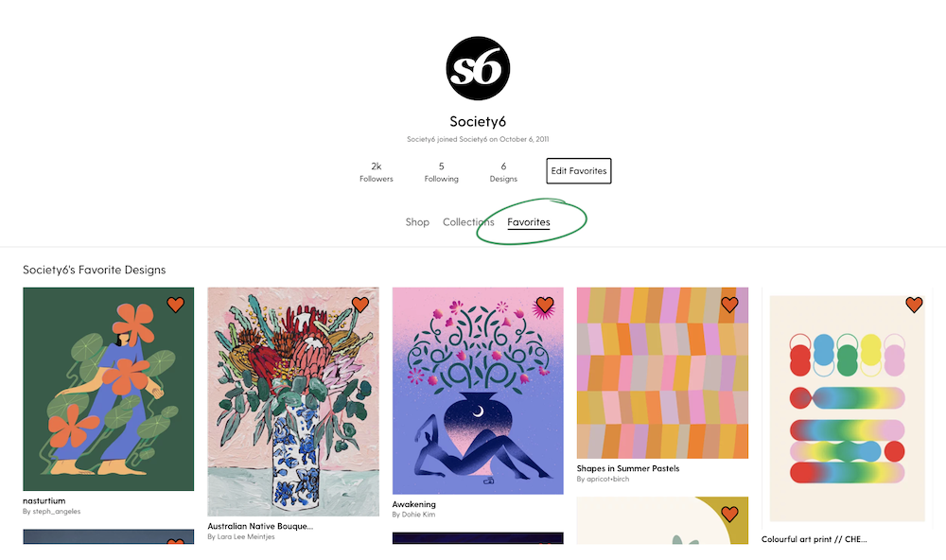Open the Australian Native Bouquet title link

point(260,526)
